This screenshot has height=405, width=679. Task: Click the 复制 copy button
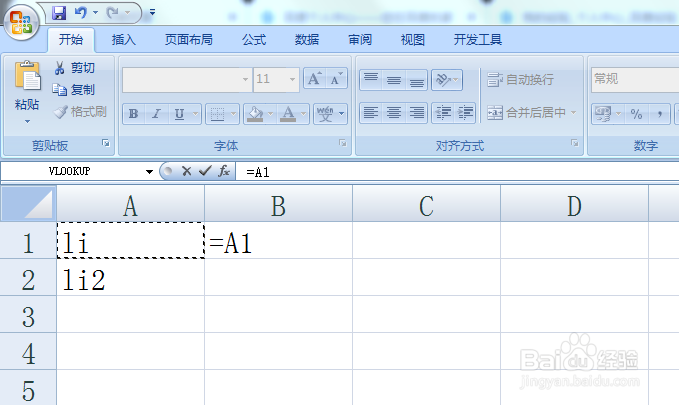(x=74, y=90)
